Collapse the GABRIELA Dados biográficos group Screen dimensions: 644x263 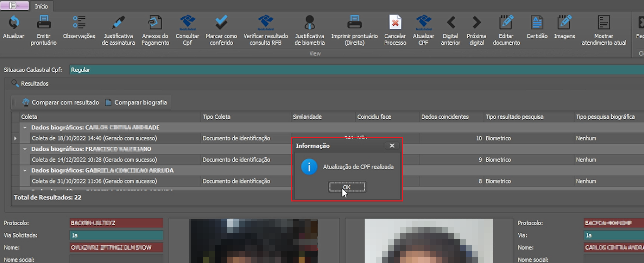click(x=25, y=171)
